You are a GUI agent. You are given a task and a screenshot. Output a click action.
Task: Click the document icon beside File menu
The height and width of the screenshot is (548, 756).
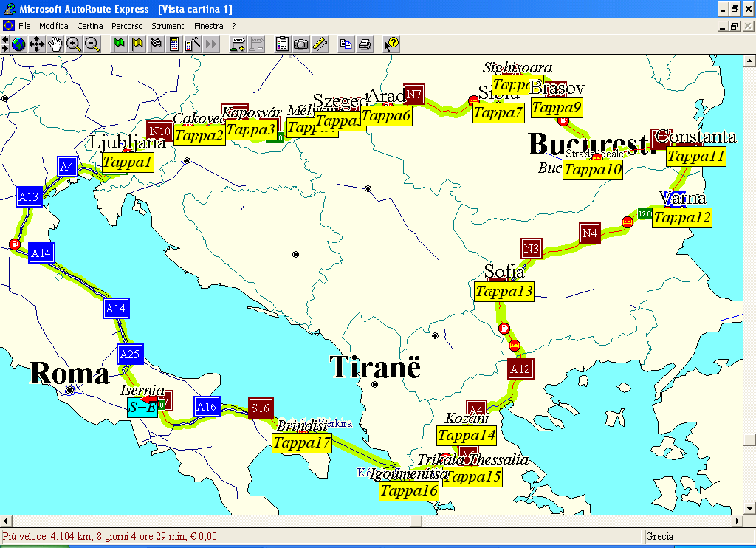point(8,26)
